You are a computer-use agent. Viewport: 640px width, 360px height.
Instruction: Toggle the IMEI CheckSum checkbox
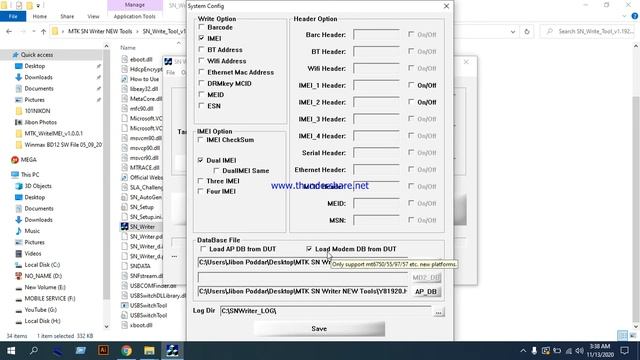[x=200, y=140]
